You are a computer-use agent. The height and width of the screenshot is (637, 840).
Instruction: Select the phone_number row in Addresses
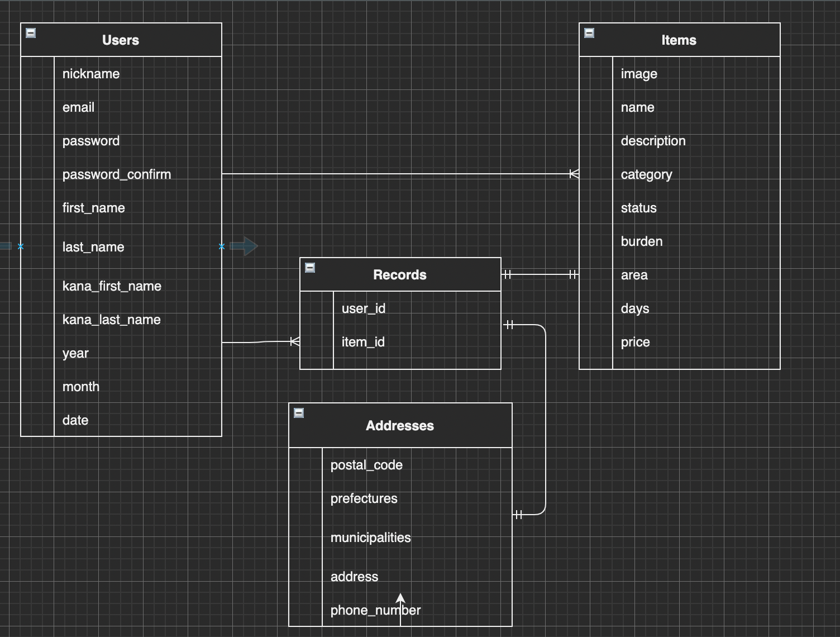[400, 610]
